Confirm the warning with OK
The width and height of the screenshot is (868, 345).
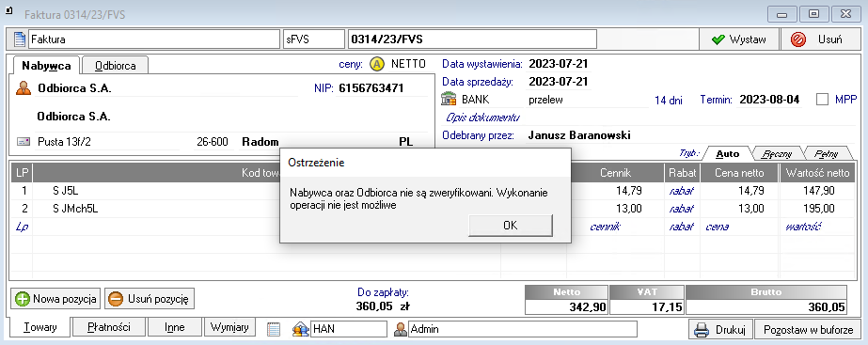511,225
